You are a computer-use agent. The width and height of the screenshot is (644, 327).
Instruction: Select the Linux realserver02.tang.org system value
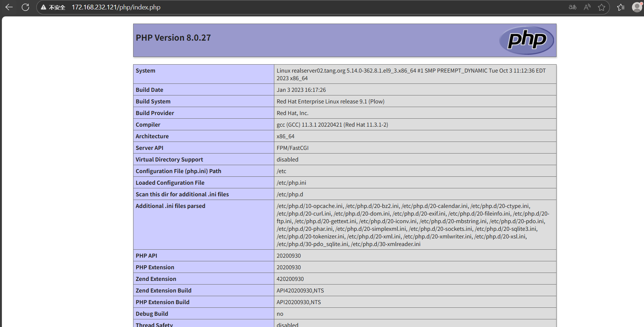tap(411, 74)
